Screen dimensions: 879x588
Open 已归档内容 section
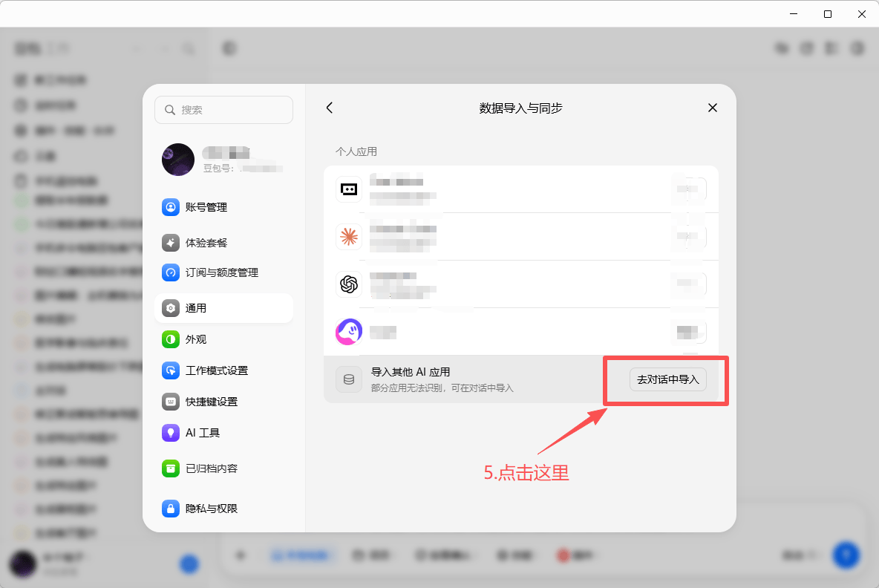[223, 468]
